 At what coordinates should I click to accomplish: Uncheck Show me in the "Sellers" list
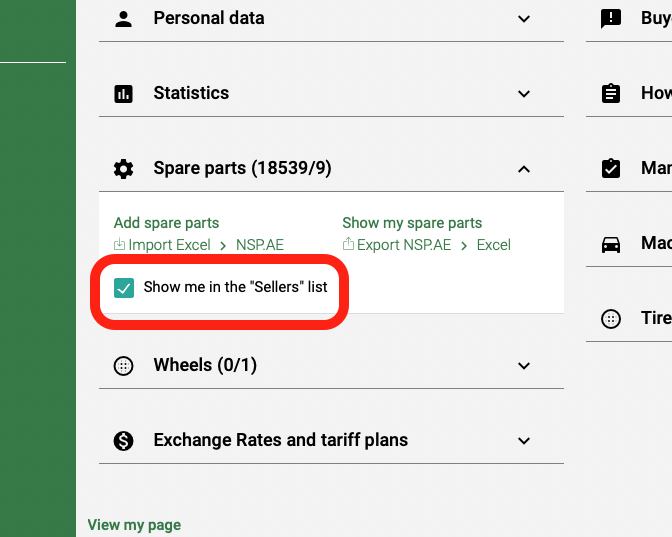tap(124, 288)
